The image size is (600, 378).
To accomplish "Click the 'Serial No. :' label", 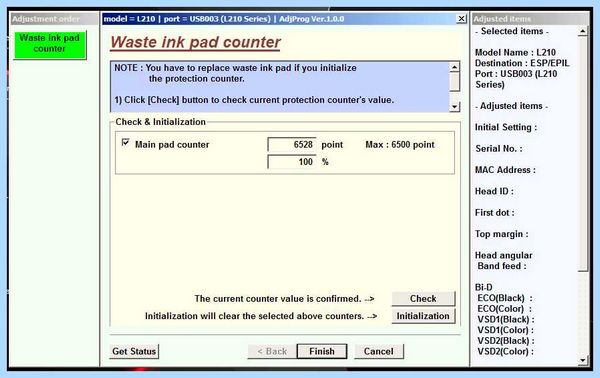I will click(x=499, y=149).
